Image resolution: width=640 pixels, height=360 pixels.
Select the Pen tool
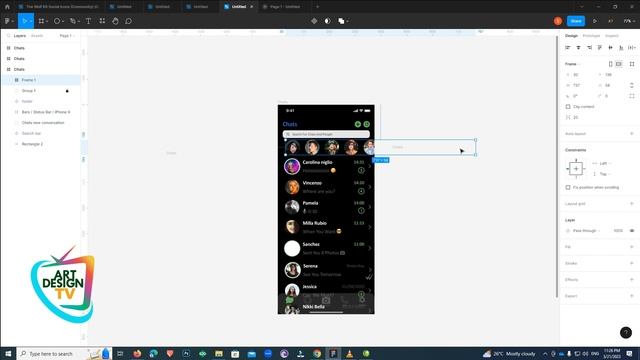73,21
